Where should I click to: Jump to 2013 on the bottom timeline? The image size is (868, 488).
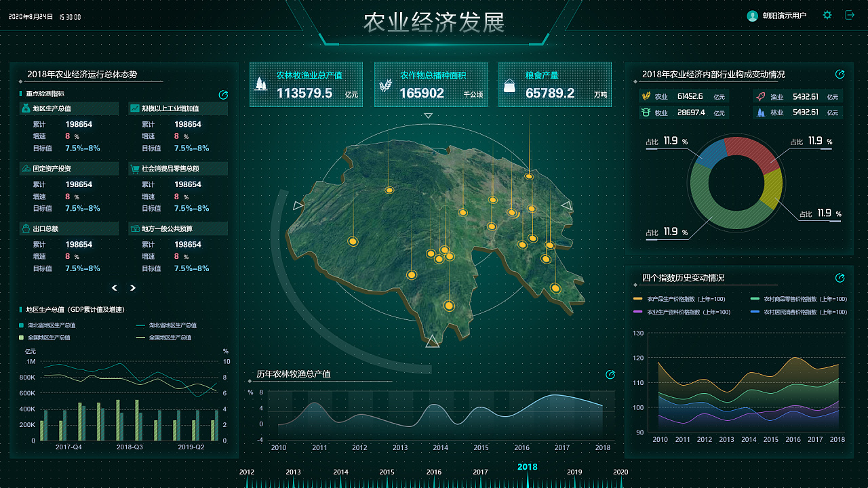coord(293,472)
